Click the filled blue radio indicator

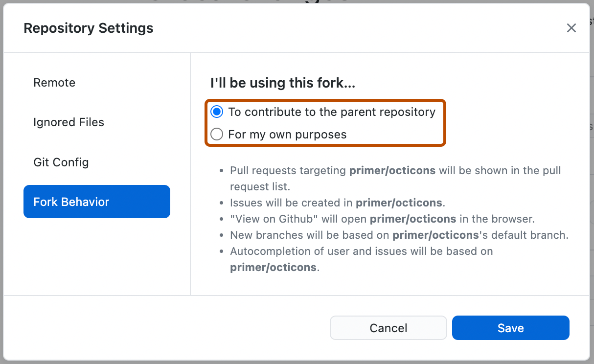[x=216, y=112]
